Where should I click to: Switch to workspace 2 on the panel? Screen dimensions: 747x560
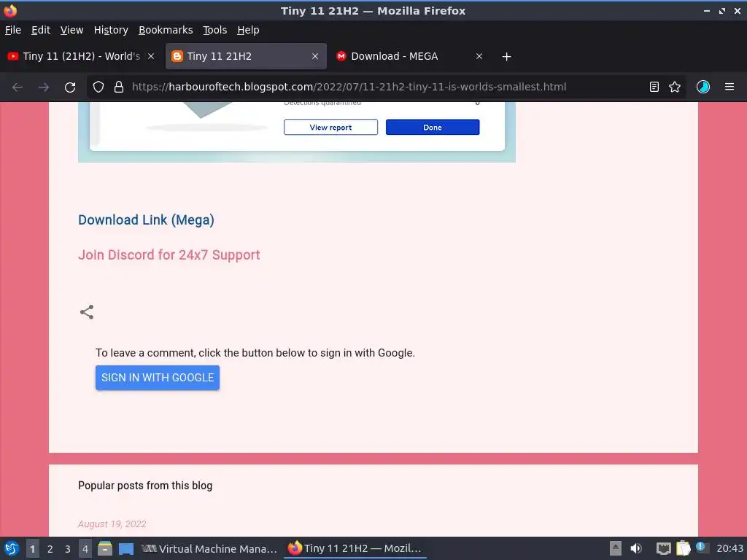pos(50,549)
